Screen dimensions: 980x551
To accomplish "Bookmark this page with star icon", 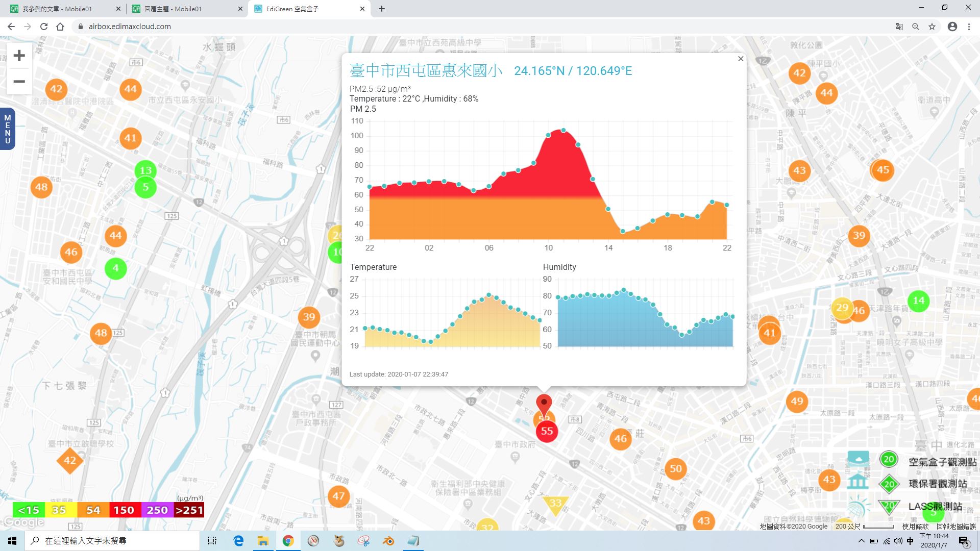I will [932, 27].
